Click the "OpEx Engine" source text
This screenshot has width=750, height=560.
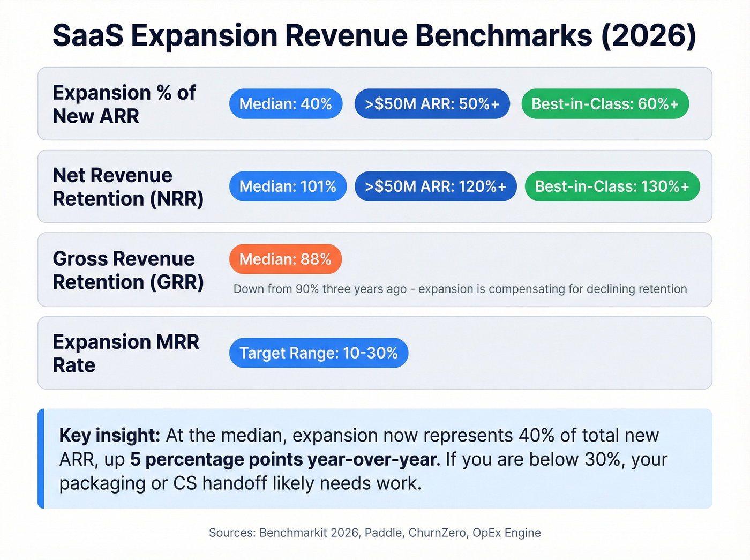[507, 533]
